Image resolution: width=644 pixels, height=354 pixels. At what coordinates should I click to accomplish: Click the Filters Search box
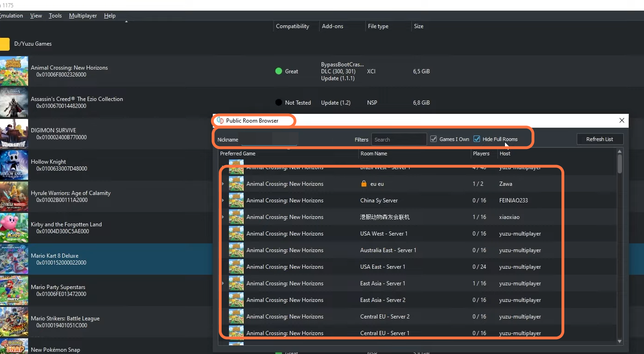(x=399, y=139)
